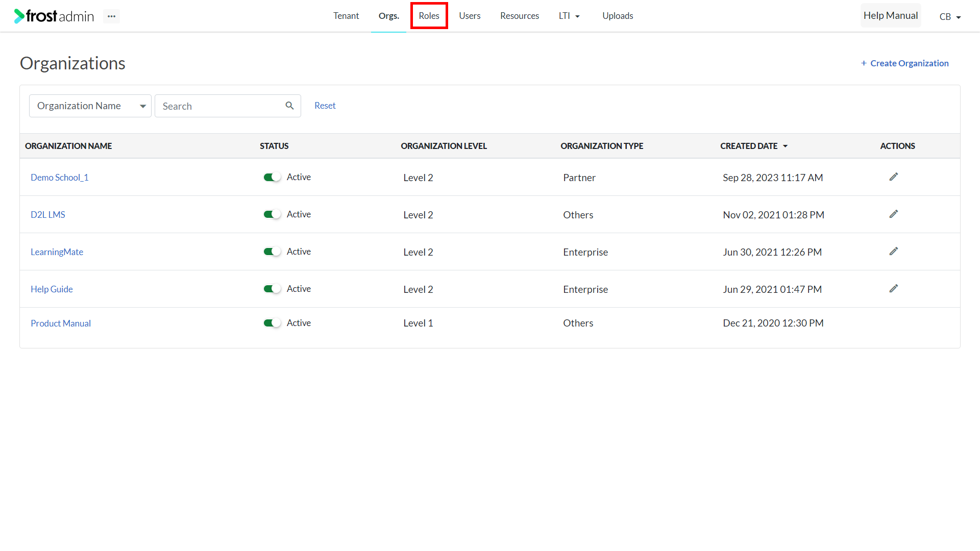
Task: Open the Users tab
Action: click(470, 16)
